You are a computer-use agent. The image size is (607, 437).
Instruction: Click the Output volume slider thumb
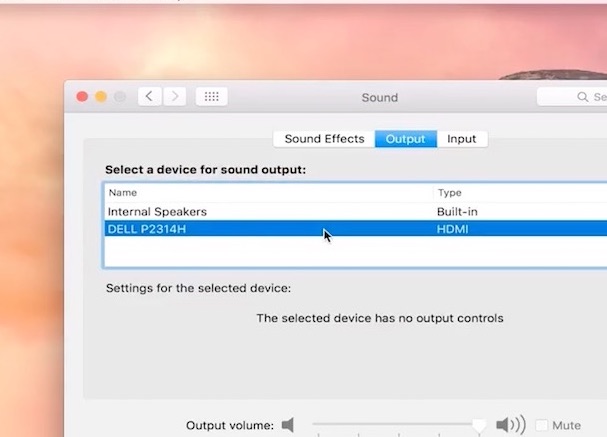tap(479, 426)
